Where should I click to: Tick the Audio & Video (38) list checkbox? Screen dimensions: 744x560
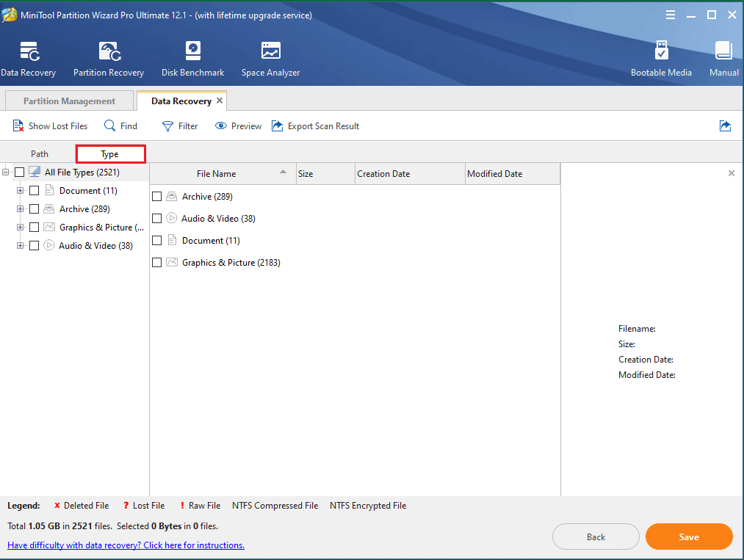[x=156, y=219]
